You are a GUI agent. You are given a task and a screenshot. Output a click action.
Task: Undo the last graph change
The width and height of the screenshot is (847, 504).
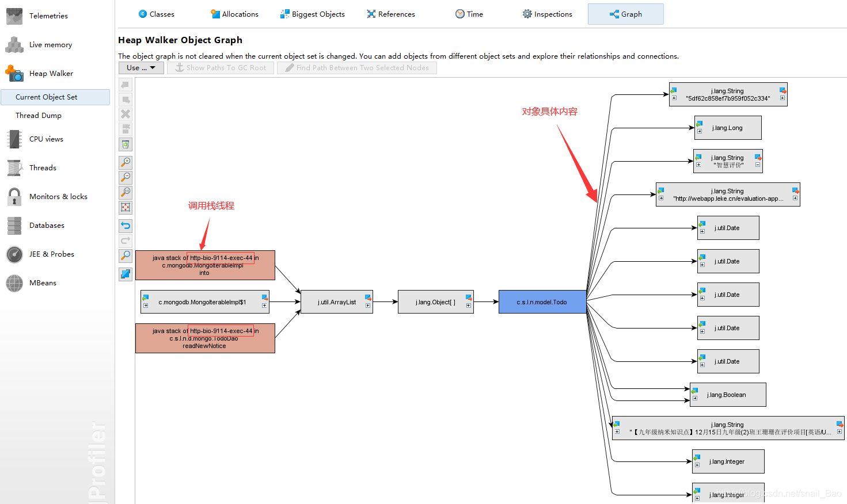126,226
